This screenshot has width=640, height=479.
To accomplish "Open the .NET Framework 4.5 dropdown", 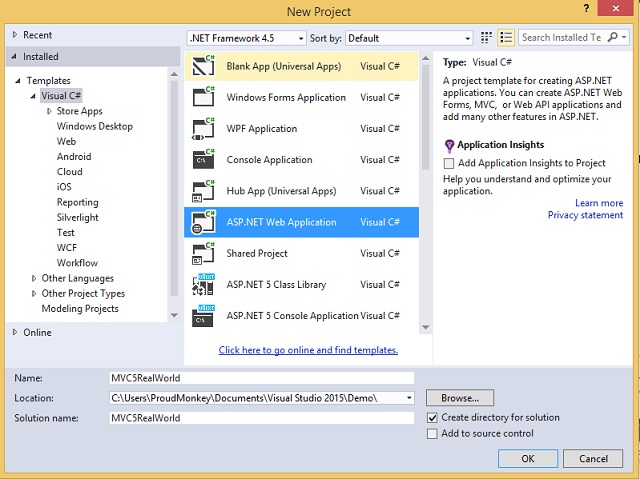I will tap(247, 38).
